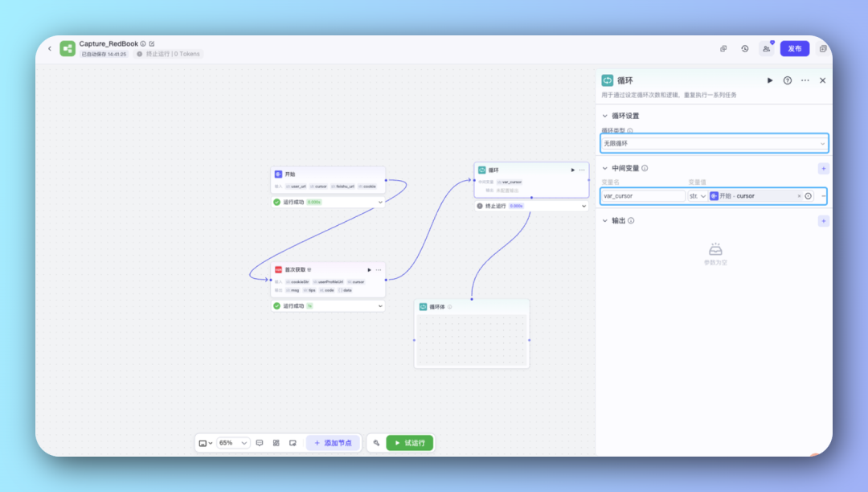Close the 循环 settings panel
The image size is (868, 492).
click(823, 80)
